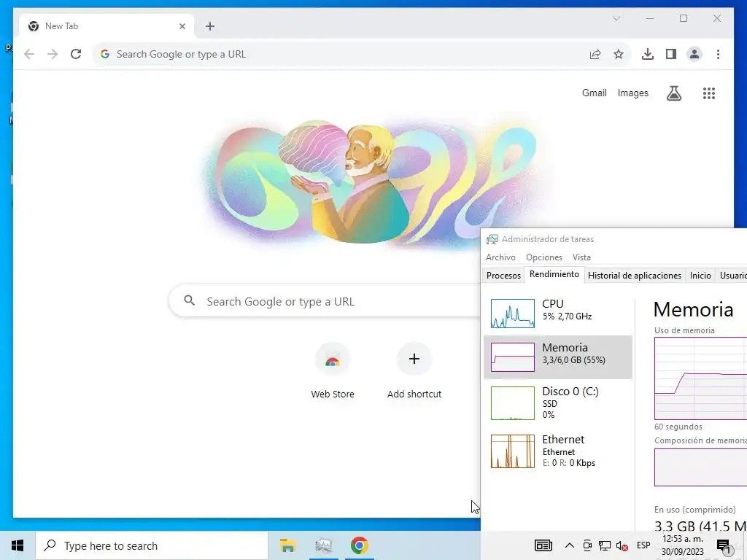Open Chrome downloads icon
This screenshot has width=747, height=560.
coord(648,54)
